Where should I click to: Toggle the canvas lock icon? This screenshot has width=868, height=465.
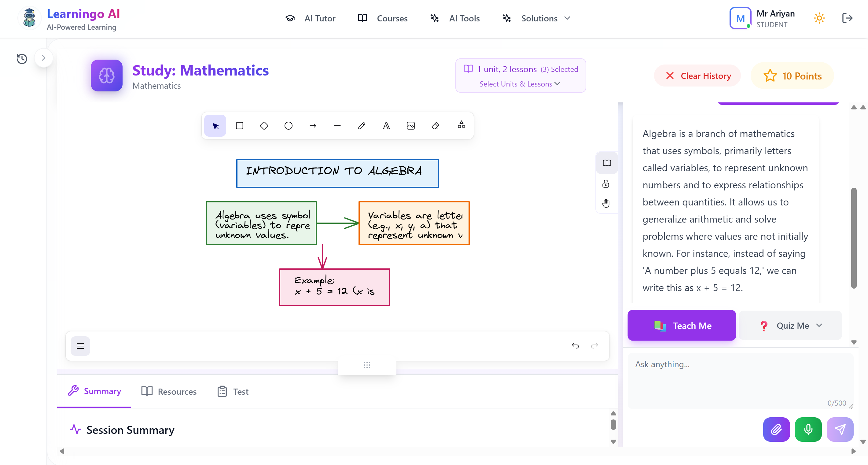click(x=606, y=184)
